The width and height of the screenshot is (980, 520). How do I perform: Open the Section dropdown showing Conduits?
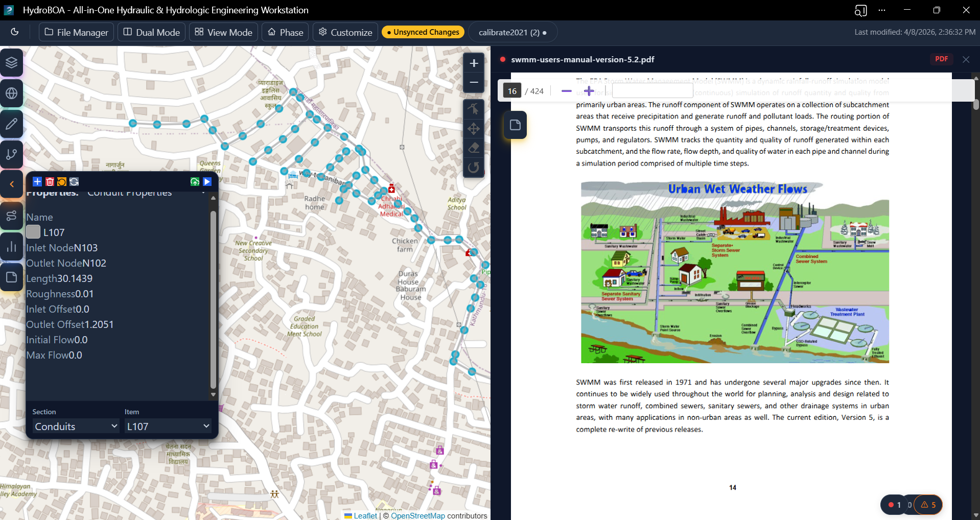click(76, 427)
